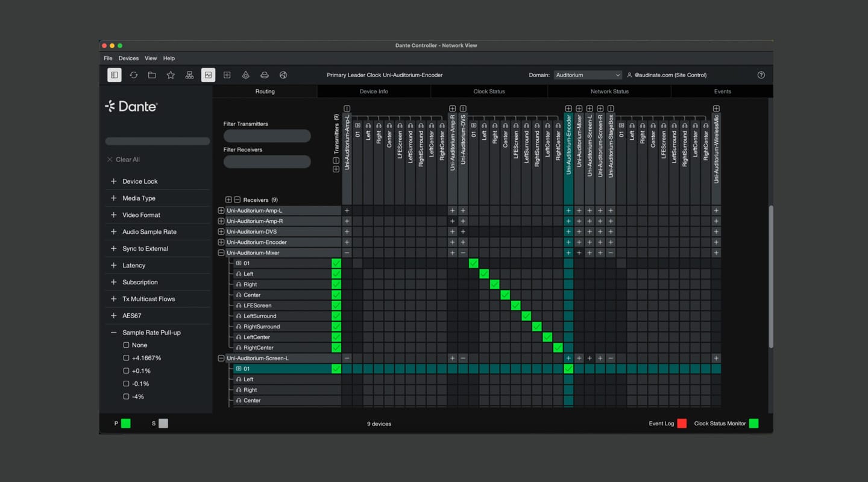Viewport: 868px width, 482px height.
Task: Click the icon next to Mixer 01 channel
Action: pos(239,263)
